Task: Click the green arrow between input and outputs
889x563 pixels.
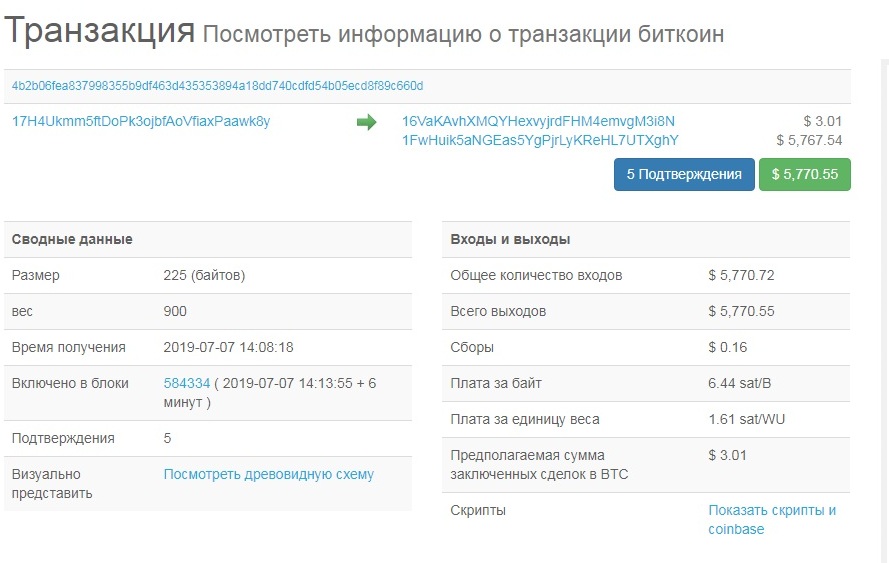Action: [x=366, y=122]
